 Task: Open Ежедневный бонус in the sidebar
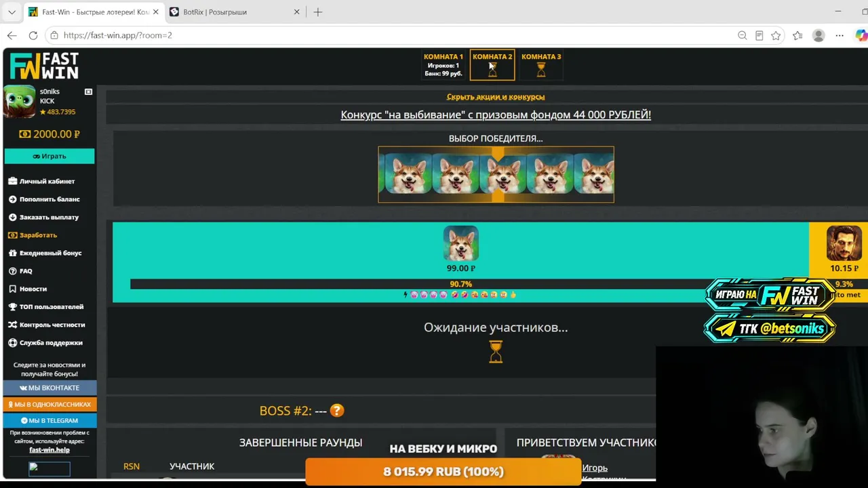[45, 253]
